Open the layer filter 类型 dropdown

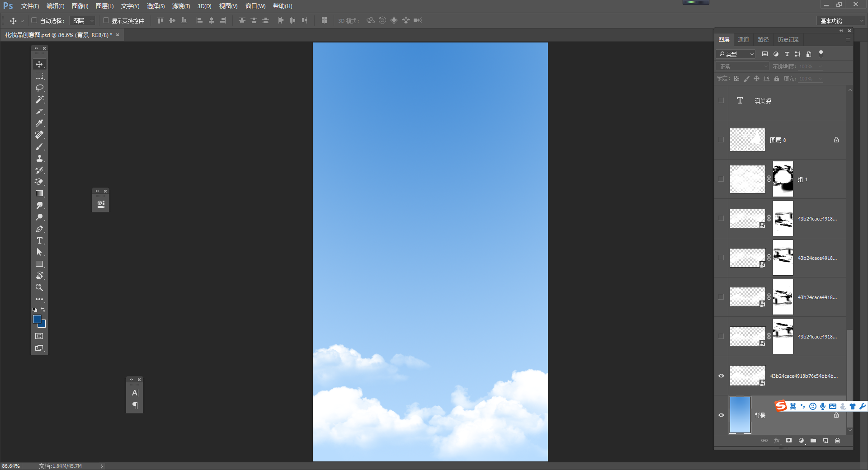pyautogui.click(x=736, y=54)
